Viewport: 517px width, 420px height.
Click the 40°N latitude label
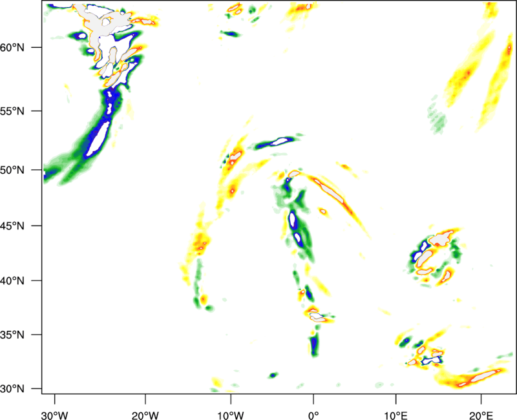12,281
